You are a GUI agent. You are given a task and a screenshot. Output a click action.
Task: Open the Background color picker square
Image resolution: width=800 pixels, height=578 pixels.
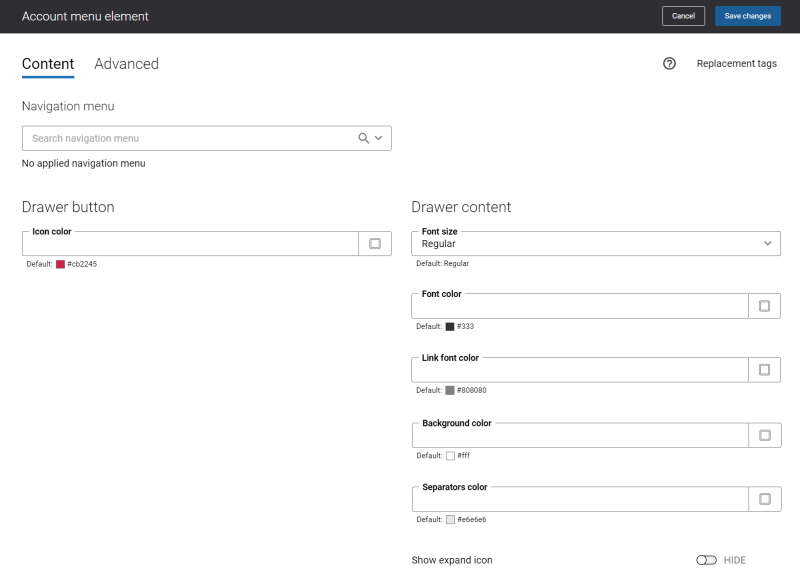click(x=765, y=435)
